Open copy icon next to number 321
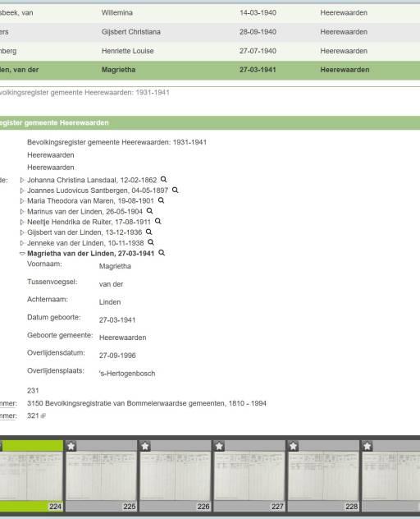 coord(43,416)
